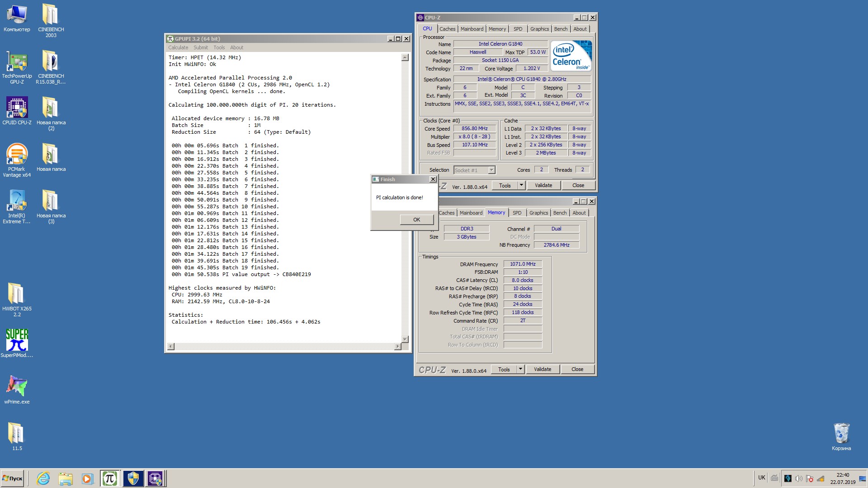This screenshot has width=868, height=488.
Task: Launch TechPowerUp GPU-Z from the desktop
Action: tap(17, 67)
